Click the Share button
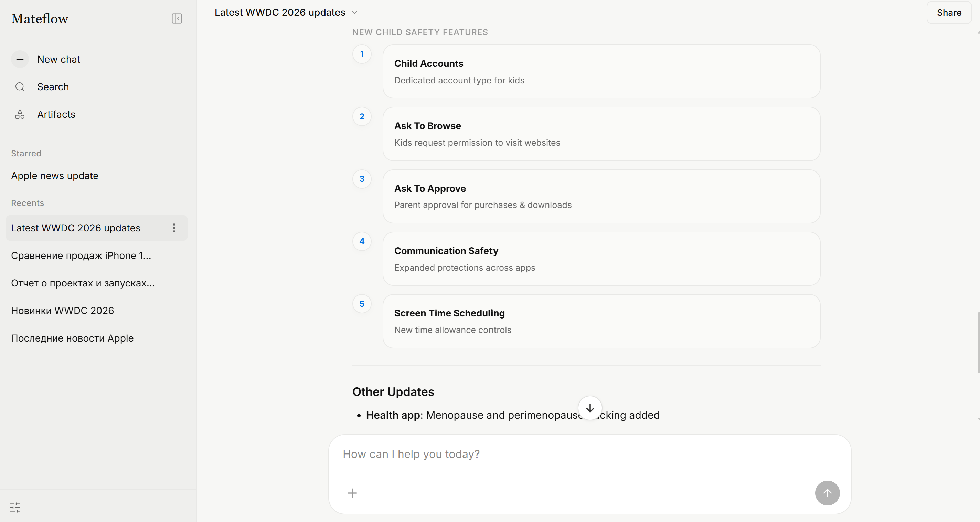Viewport: 980px width, 522px height. pyautogui.click(x=949, y=12)
